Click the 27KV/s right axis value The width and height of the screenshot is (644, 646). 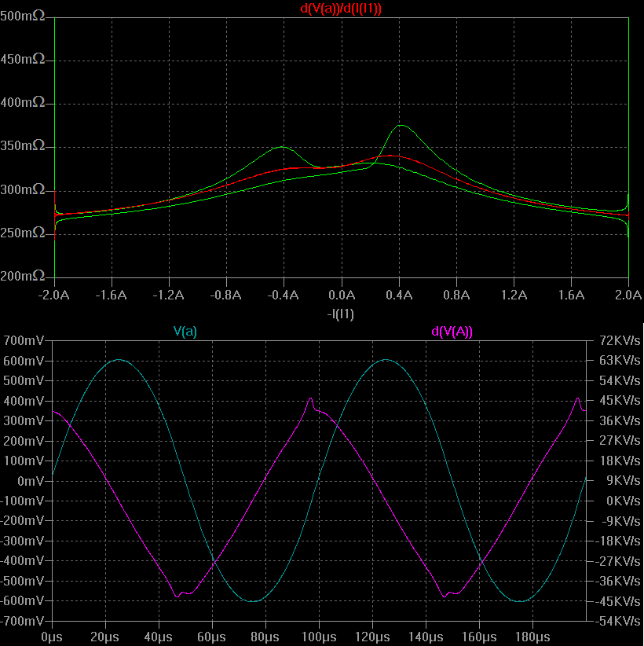[620, 441]
